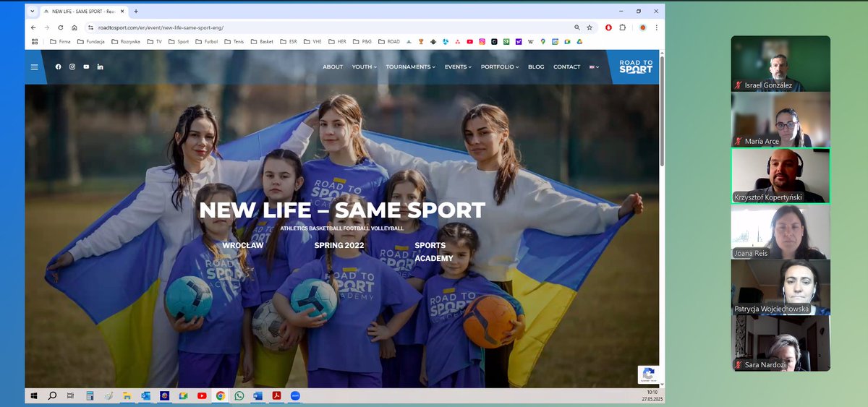Open File Explorer from the taskbar
The image size is (868, 407).
point(126,395)
